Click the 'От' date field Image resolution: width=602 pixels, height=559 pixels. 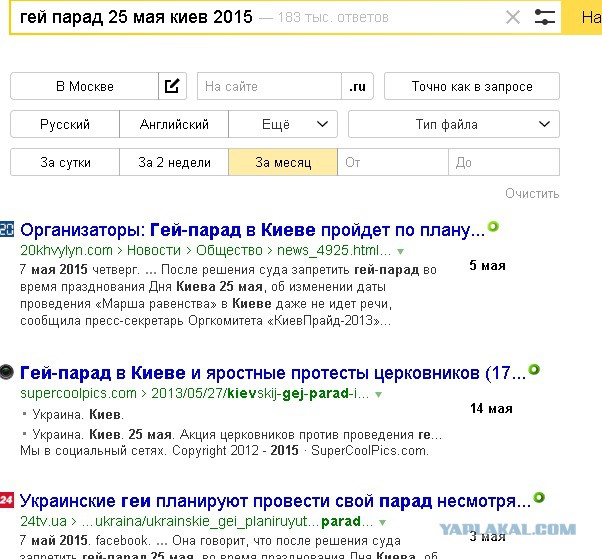[393, 162]
